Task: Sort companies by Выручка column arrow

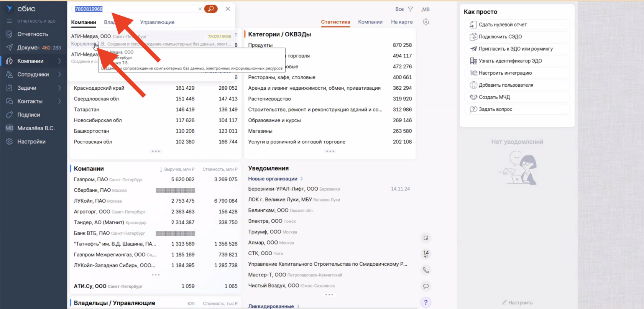Action: pyautogui.click(x=161, y=169)
